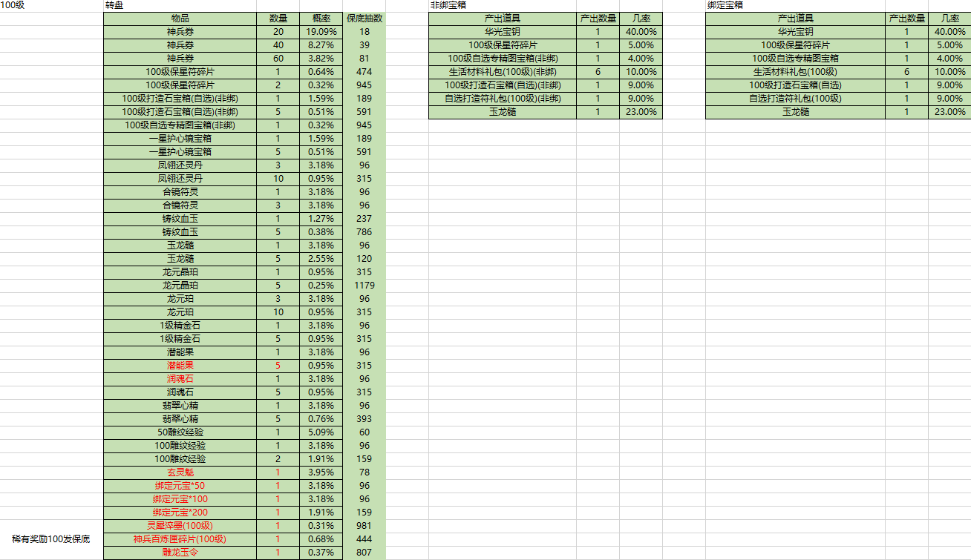This screenshot has width=971, height=560.
Task: Click the '稀有奖励100发保底' note cell
Action: tap(51, 538)
